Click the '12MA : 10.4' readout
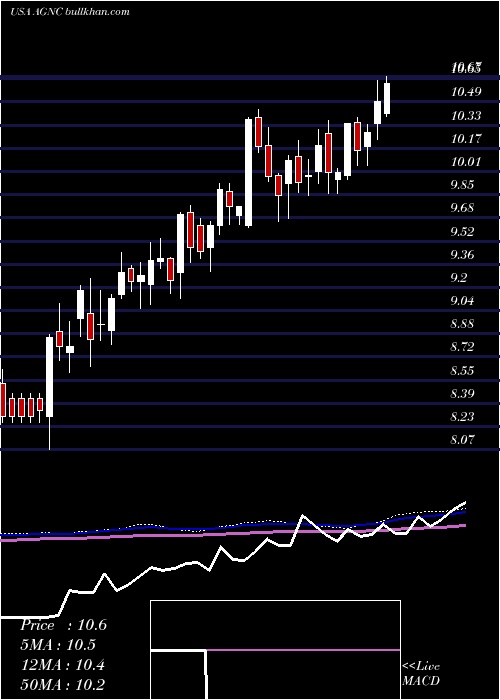The image size is (500, 700). pos(62,665)
